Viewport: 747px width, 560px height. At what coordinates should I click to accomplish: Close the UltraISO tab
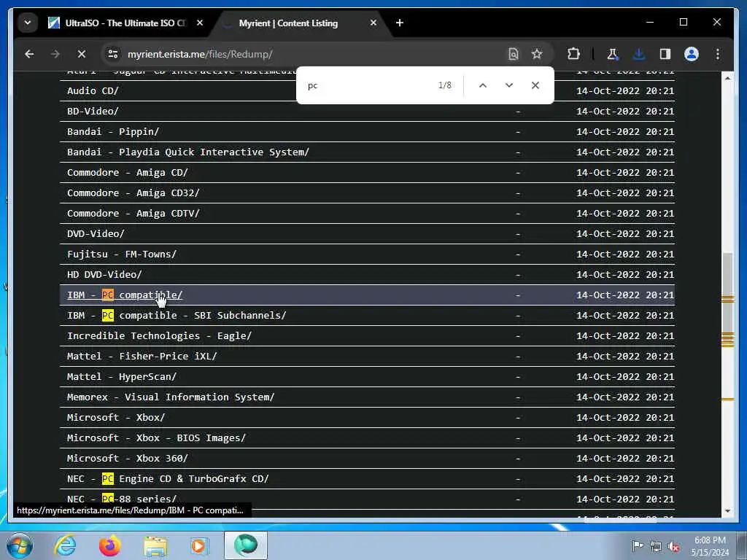tap(200, 23)
